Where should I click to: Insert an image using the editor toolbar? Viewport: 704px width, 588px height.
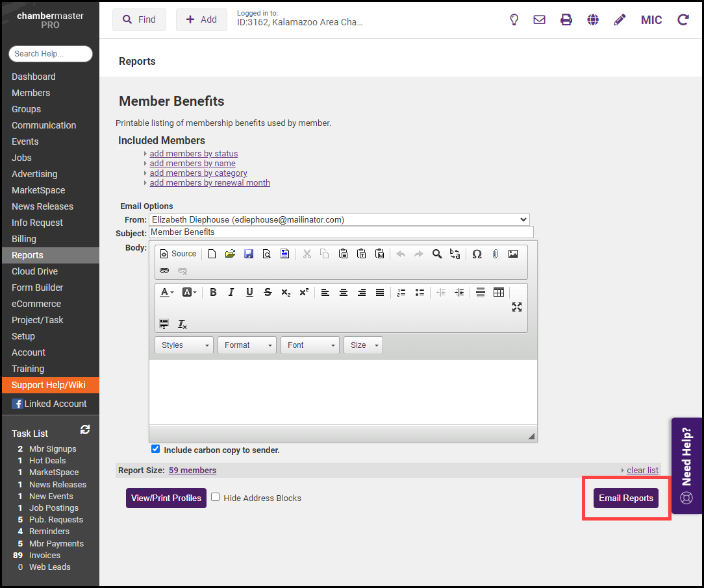(513, 254)
